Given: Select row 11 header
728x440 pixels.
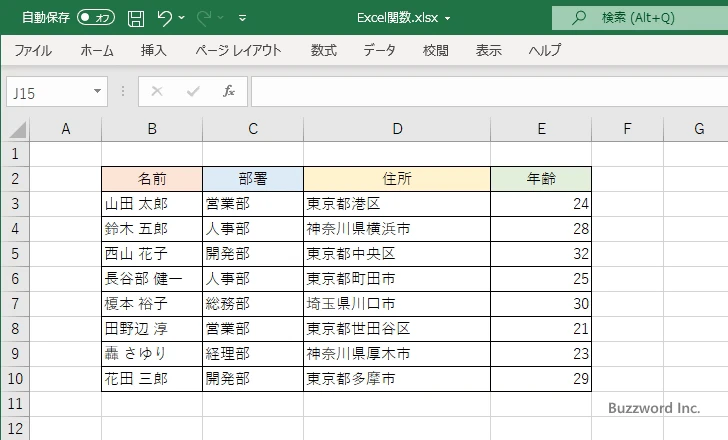Looking at the screenshot, I should (x=15, y=404).
